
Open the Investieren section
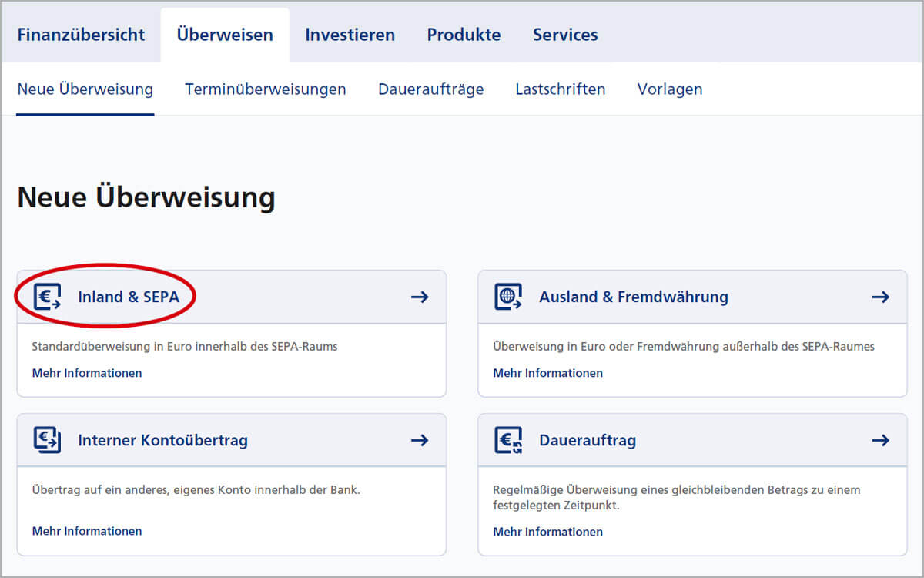(350, 34)
